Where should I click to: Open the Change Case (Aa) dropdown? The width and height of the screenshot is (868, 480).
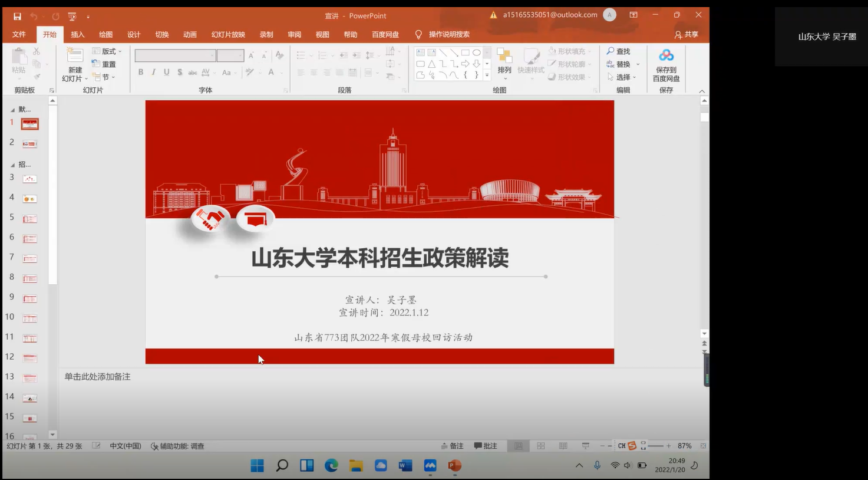coord(228,73)
